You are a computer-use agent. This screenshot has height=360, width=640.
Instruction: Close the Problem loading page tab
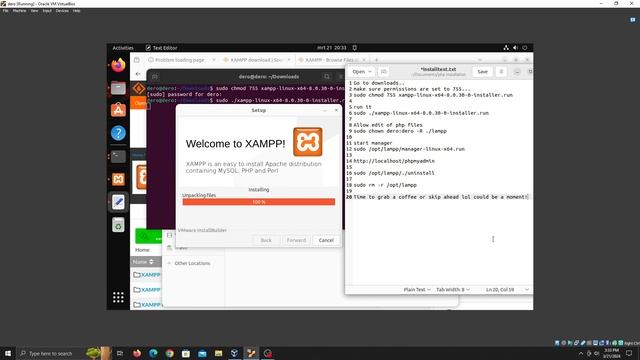213,60
